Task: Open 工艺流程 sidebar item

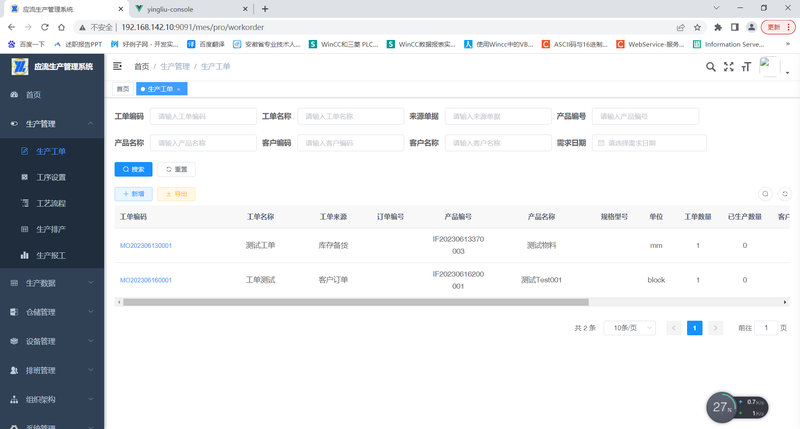Action: 52,204
